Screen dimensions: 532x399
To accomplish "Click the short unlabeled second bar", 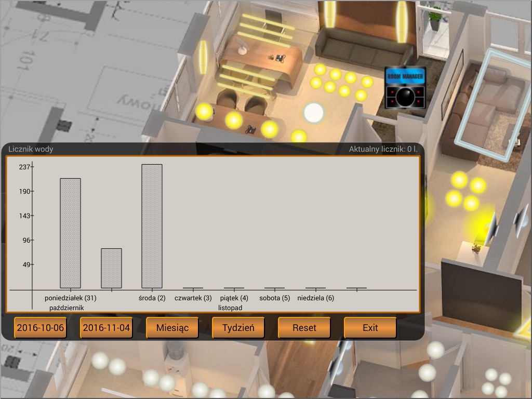I will [x=111, y=269].
